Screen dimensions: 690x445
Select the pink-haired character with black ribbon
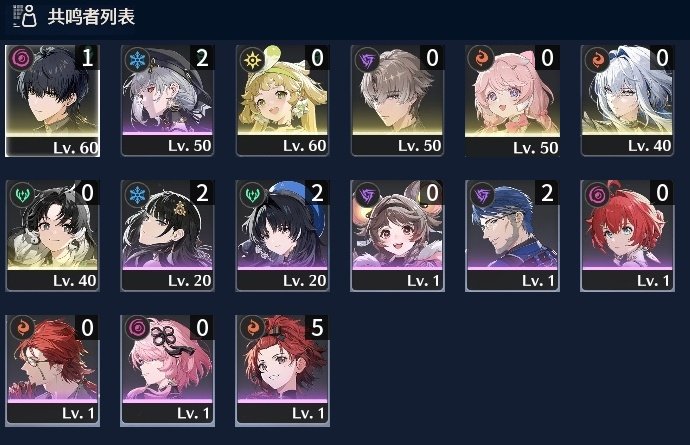(168, 370)
